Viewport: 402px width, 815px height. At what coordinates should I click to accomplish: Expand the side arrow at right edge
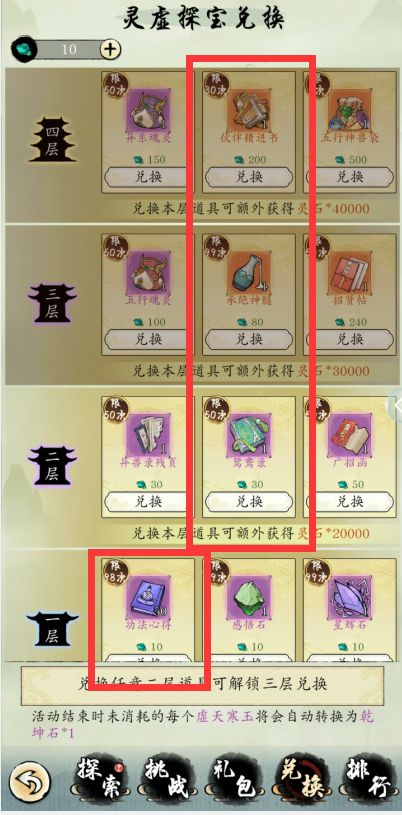click(396, 404)
